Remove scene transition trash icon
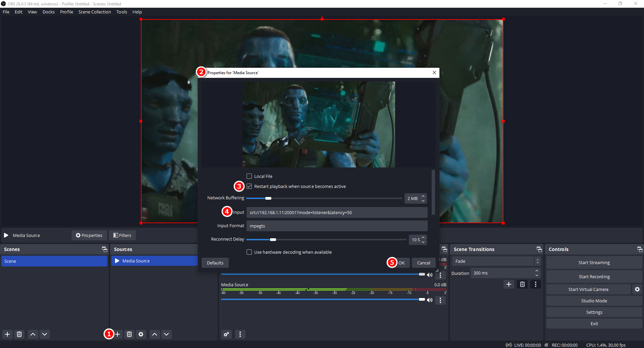The height and width of the screenshot is (348, 644). (522, 284)
